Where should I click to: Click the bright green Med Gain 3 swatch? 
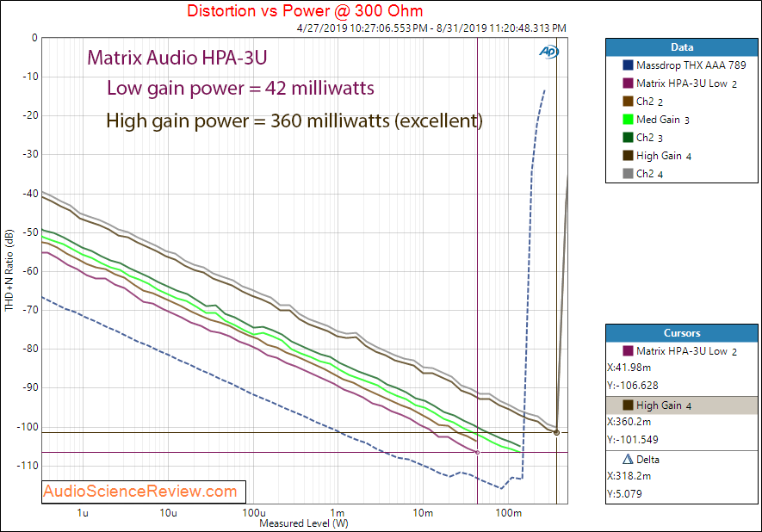pos(628,120)
